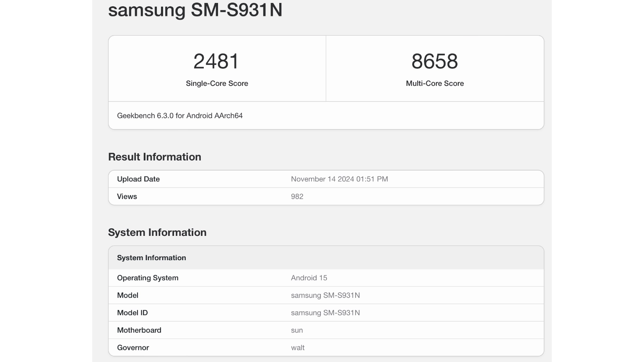Image resolution: width=644 pixels, height=362 pixels.
Task: Click the System Information table header row
Action: tap(151, 258)
